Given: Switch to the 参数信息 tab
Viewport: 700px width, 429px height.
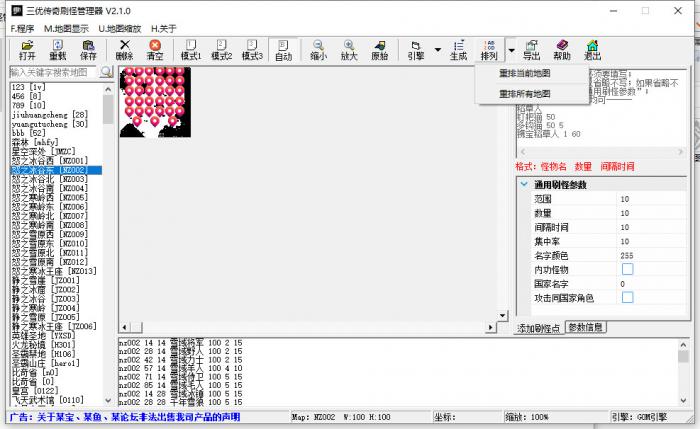Looking at the screenshot, I should (586, 327).
